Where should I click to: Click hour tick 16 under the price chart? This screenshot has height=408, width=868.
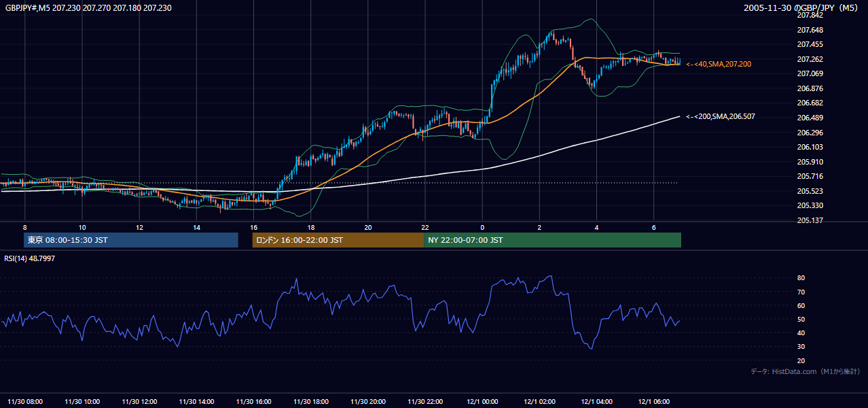click(253, 227)
